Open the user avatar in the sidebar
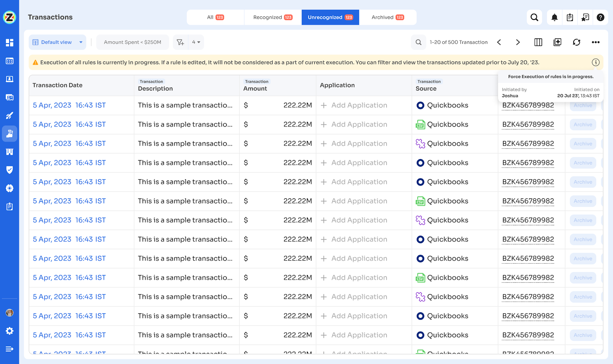The height and width of the screenshot is (364, 613). pos(10,313)
